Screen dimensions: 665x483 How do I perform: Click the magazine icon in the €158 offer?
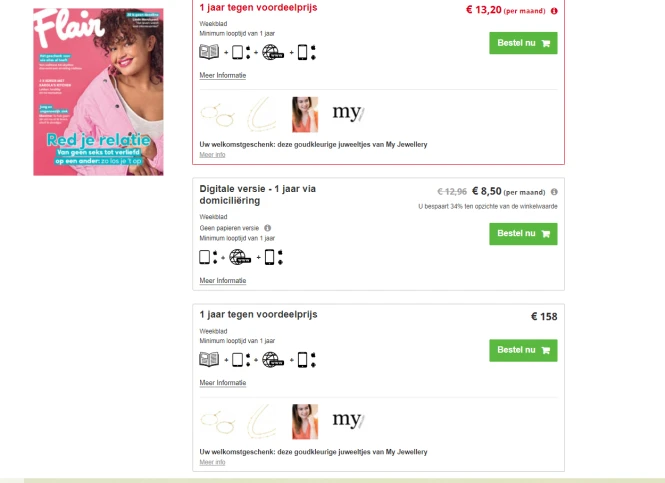point(209,360)
